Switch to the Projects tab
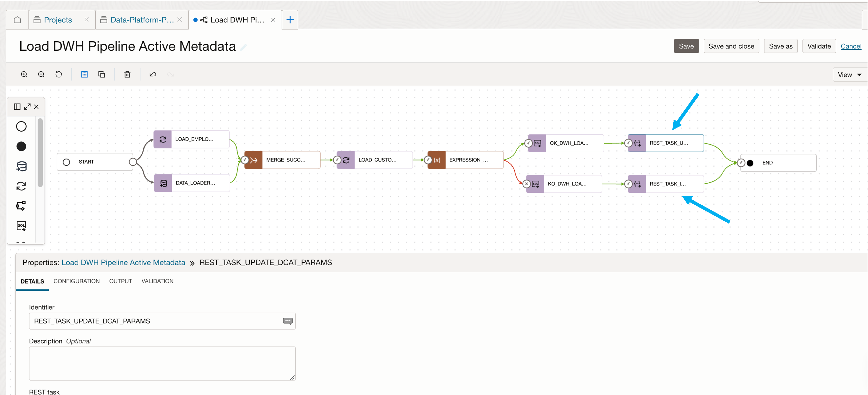This screenshot has width=868, height=395. pos(58,20)
